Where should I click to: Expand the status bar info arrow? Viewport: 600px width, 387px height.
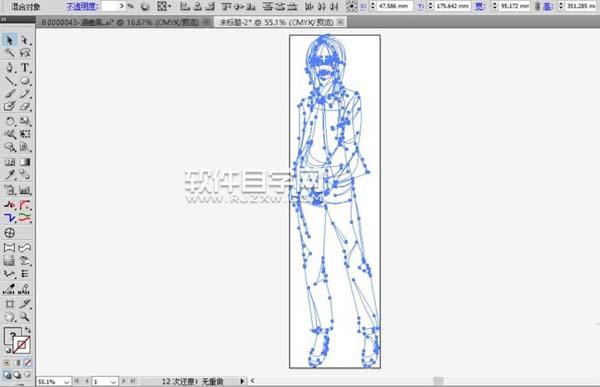pos(242,381)
